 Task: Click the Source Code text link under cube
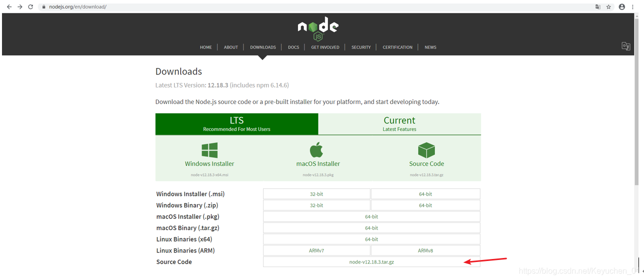click(x=426, y=163)
